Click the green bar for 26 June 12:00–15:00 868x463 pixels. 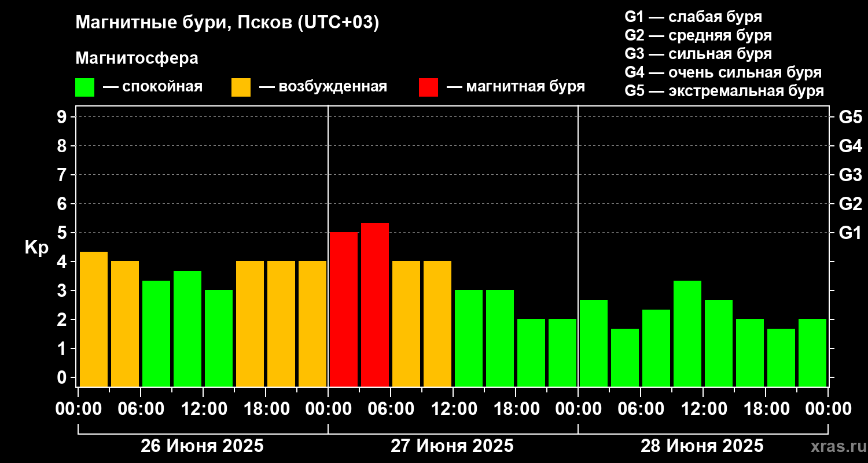click(219, 338)
